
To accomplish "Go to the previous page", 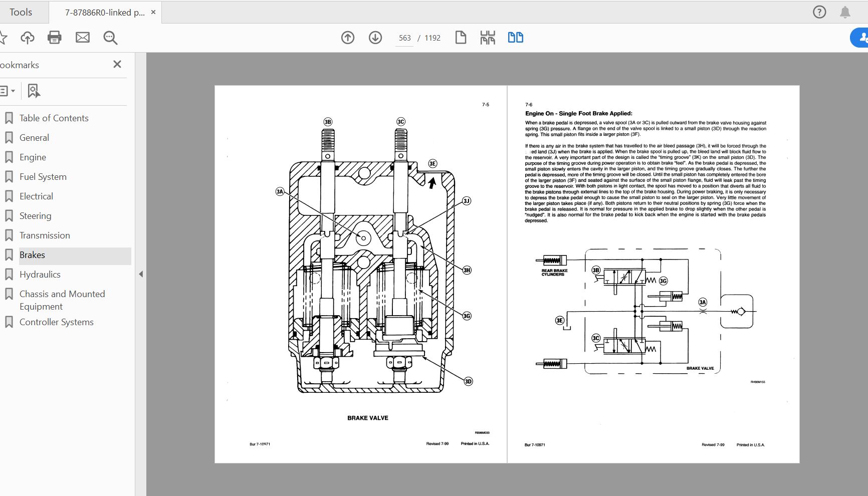I will click(x=347, y=38).
